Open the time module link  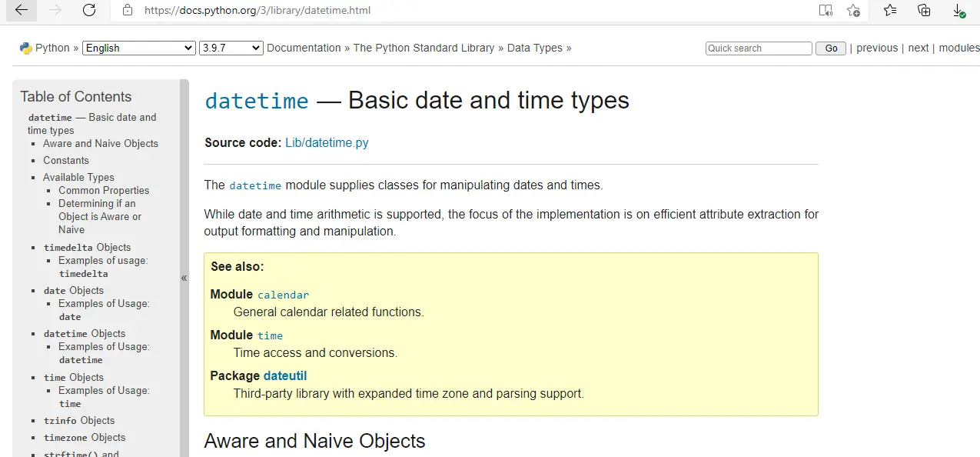point(270,335)
